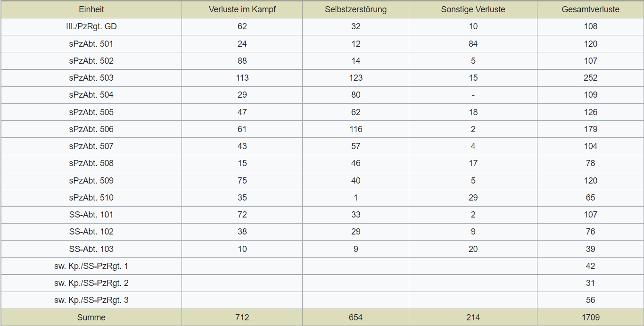Click the Einheit column header
Image resolution: width=644 pixels, height=326 pixels.
click(91, 9)
